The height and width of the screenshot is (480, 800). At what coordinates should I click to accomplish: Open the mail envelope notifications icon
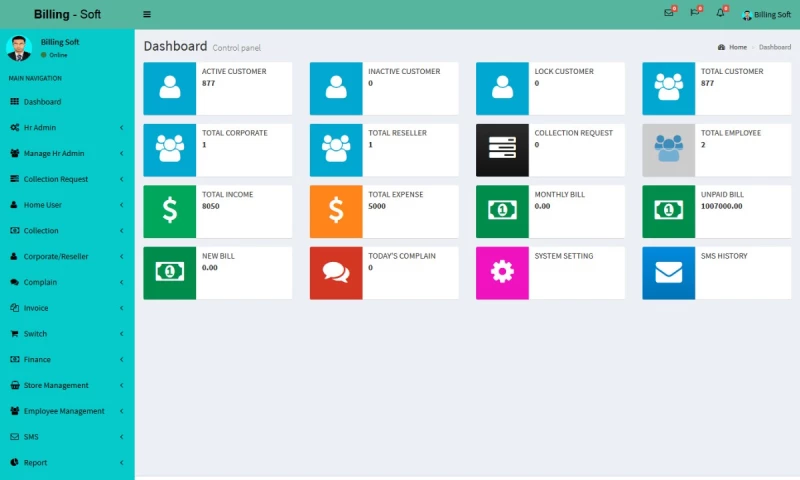[x=668, y=13]
